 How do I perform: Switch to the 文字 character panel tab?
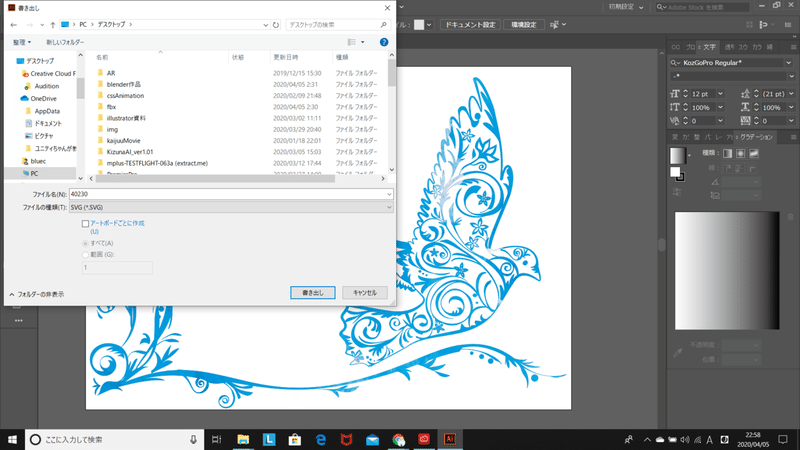[x=710, y=47]
